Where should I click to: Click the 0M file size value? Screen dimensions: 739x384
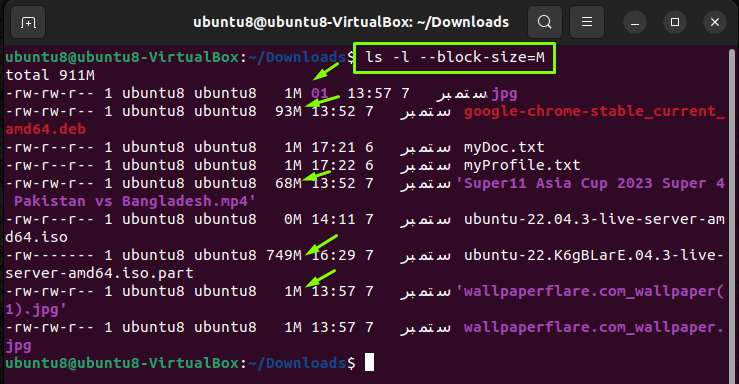click(x=293, y=220)
